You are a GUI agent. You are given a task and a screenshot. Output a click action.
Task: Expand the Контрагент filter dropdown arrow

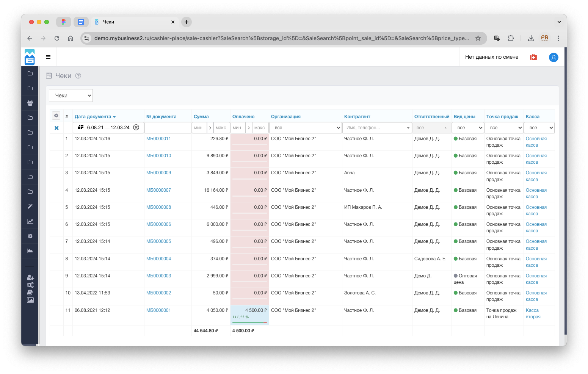pos(409,128)
